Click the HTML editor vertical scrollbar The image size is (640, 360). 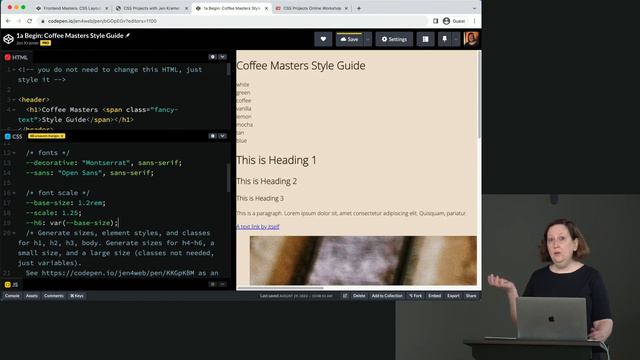click(x=228, y=69)
